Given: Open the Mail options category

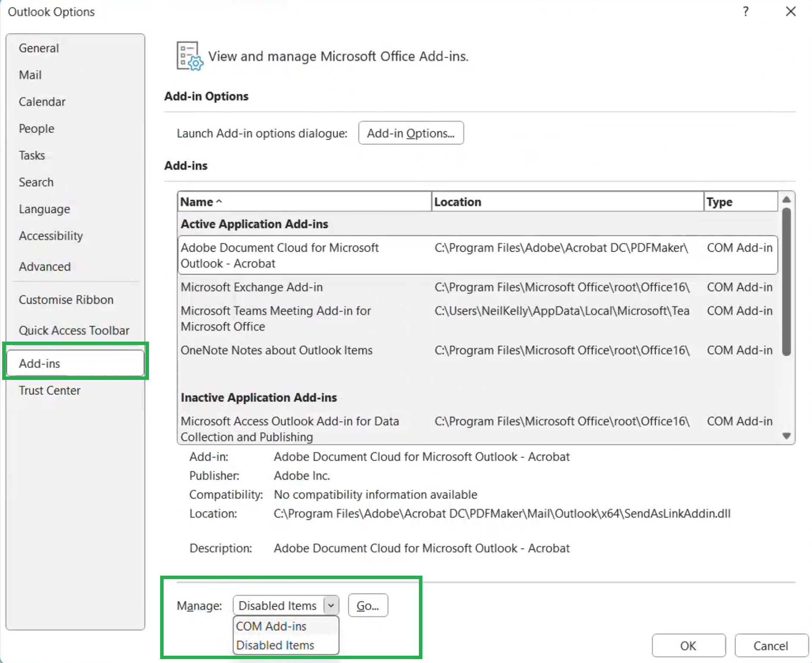Looking at the screenshot, I should pyautogui.click(x=30, y=75).
